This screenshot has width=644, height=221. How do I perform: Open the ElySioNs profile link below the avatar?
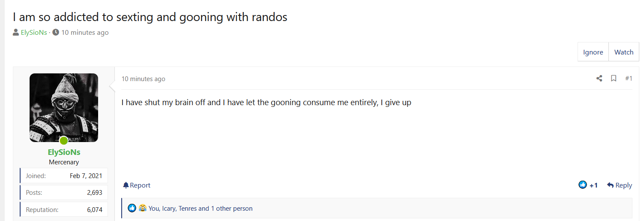point(64,152)
